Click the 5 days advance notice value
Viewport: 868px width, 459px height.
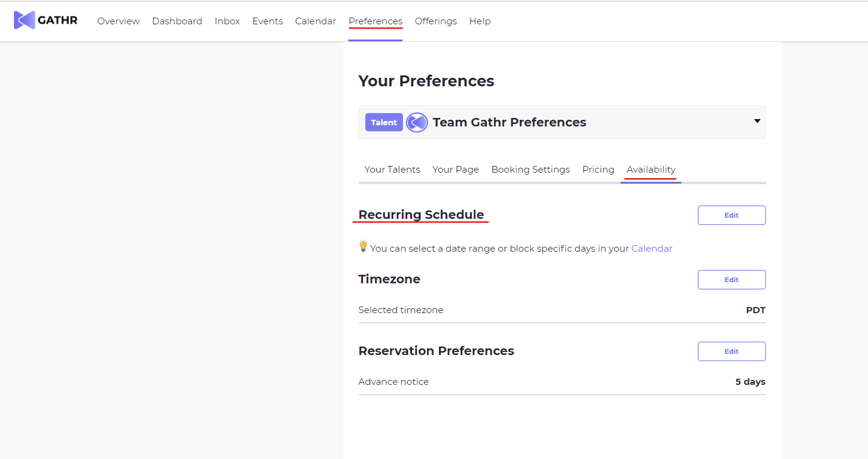point(750,382)
